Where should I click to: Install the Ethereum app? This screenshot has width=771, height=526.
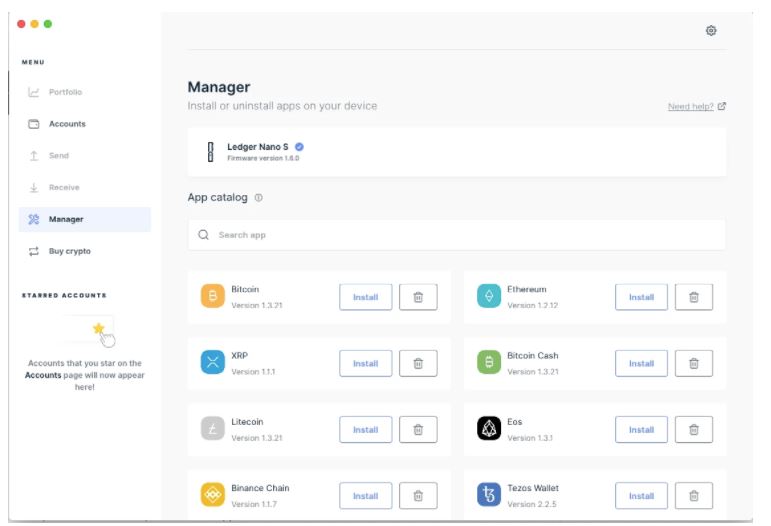641,297
